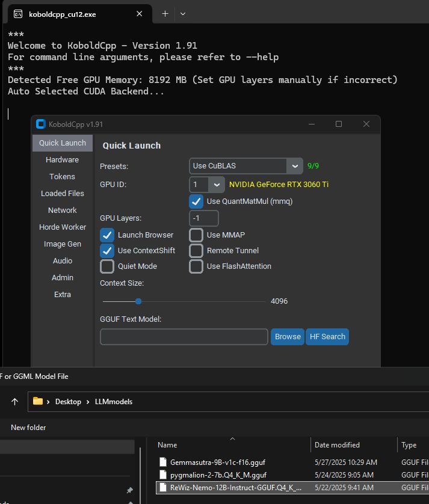
Task: Open a new terminal tab with plus
Action: point(165,14)
